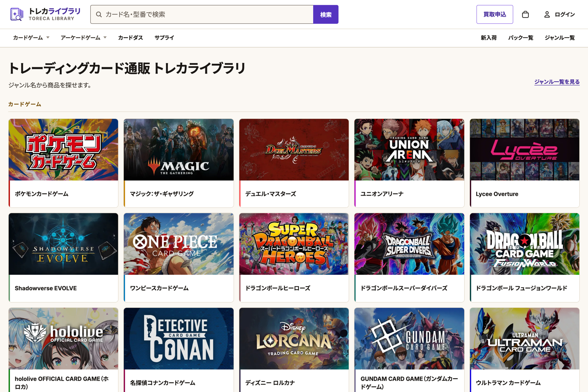Open the ポケモンカードゲーム banner thumbnail
588x392 pixels.
(x=63, y=150)
